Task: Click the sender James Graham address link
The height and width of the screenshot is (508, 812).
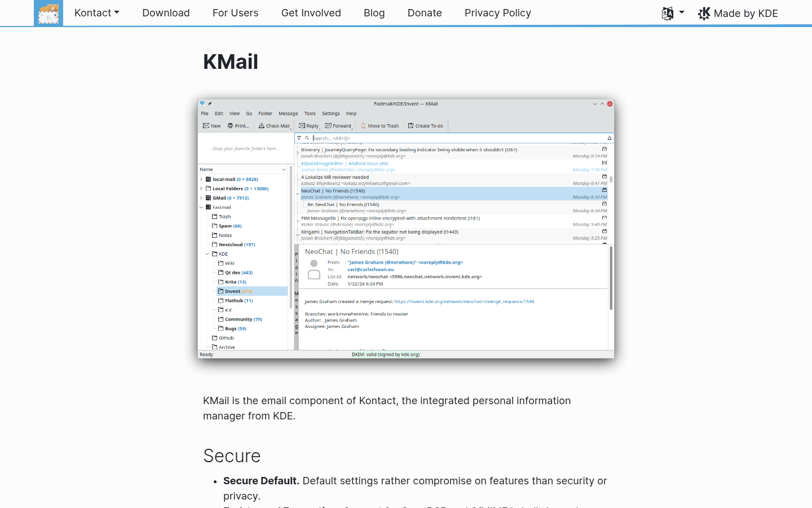Action: coord(405,262)
